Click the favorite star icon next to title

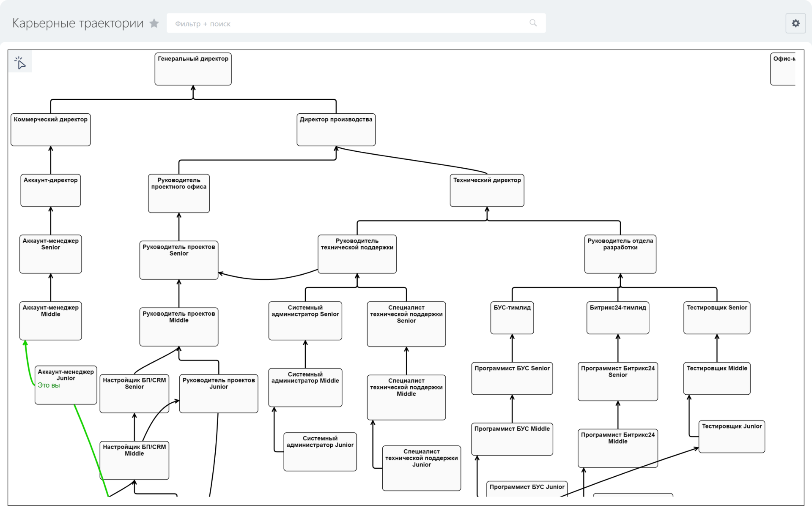(x=154, y=23)
